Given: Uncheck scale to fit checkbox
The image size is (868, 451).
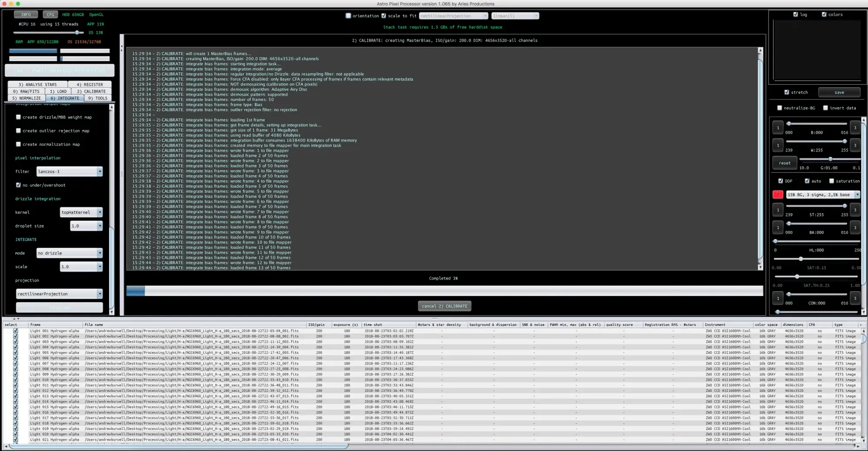Looking at the screenshot, I should (x=384, y=16).
